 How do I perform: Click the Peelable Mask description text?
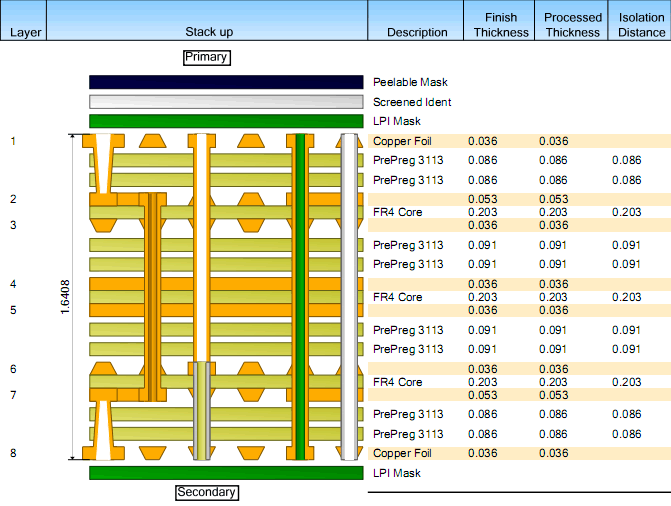click(x=410, y=82)
